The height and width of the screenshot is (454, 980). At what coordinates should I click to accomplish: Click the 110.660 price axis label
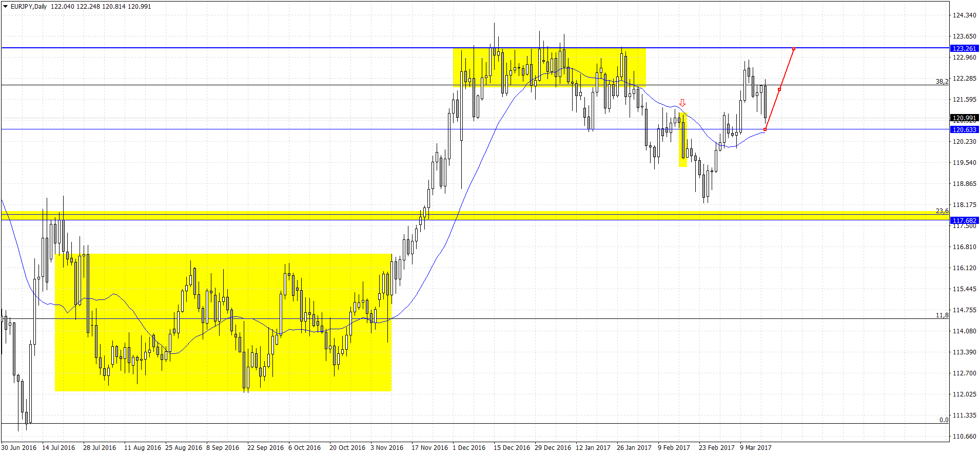coord(965,437)
